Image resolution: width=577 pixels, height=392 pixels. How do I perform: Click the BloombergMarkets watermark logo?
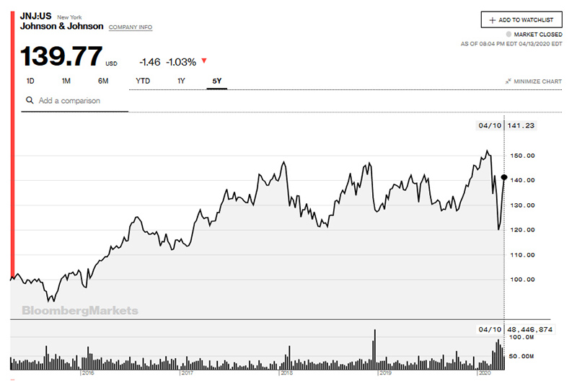pos(80,311)
